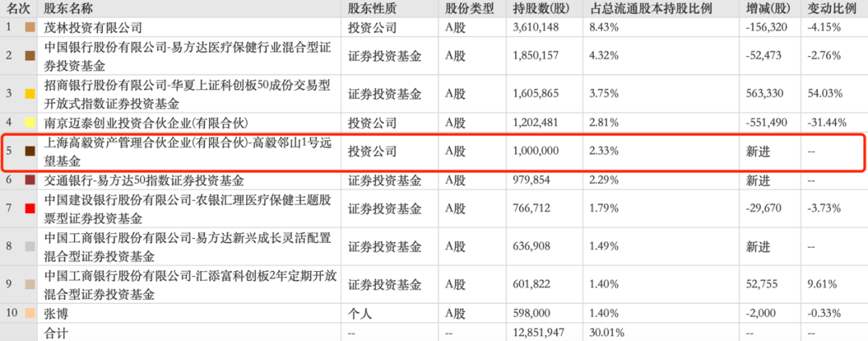This screenshot has width=868, height=341.
Task: Click 新进 in the 高毅邻山1号 row
Action: pos(758,151)
